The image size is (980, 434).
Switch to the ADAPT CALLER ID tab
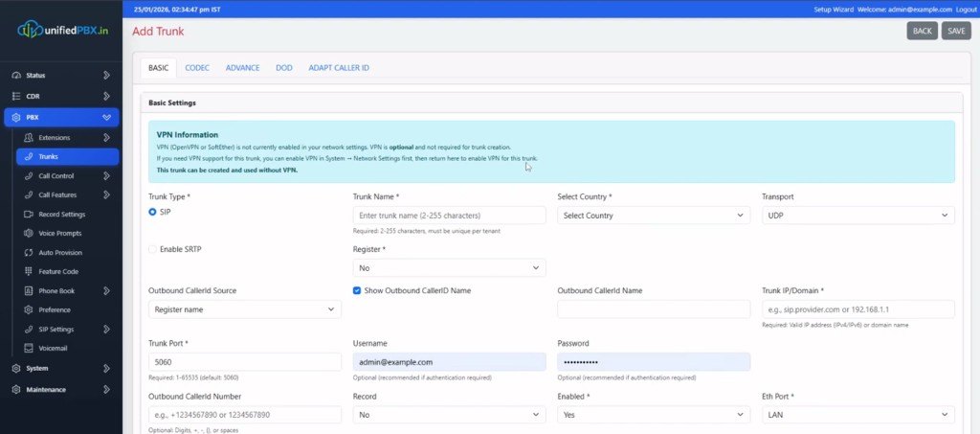339,67
